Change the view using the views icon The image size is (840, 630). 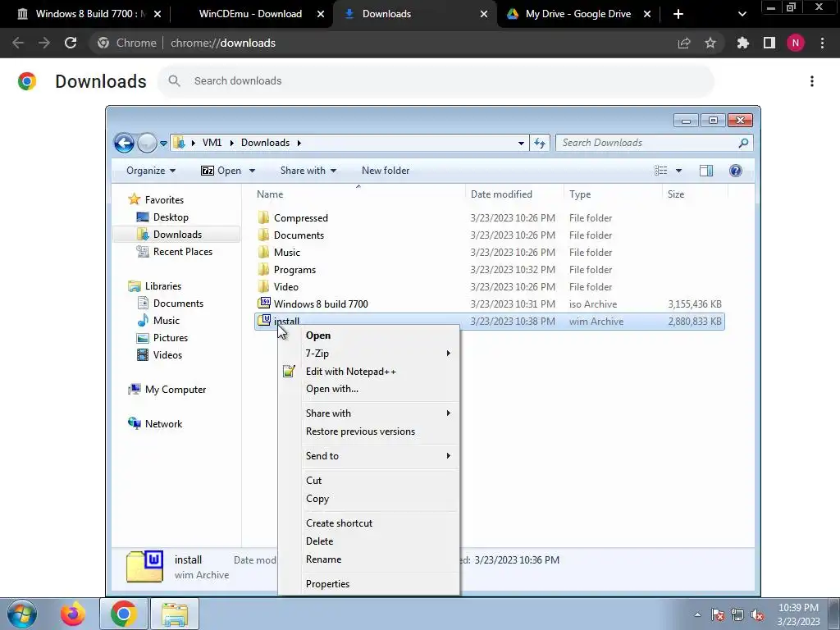tap(661, 171)
